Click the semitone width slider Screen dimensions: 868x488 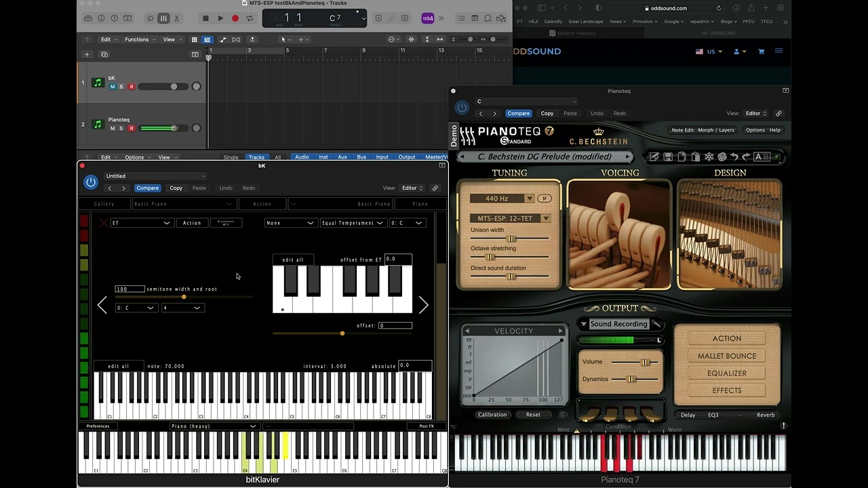184,297
